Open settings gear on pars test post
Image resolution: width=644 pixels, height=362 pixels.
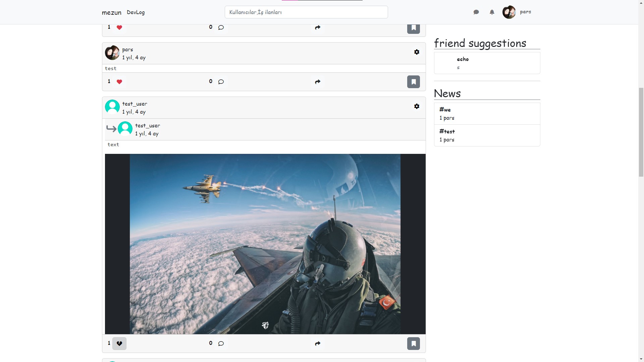click(417, 52)
